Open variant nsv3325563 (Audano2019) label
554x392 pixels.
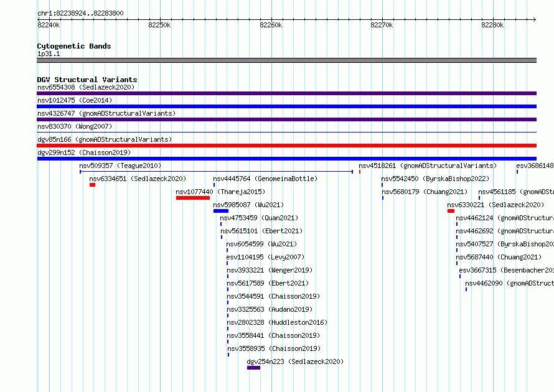click(x=270, y=309)
